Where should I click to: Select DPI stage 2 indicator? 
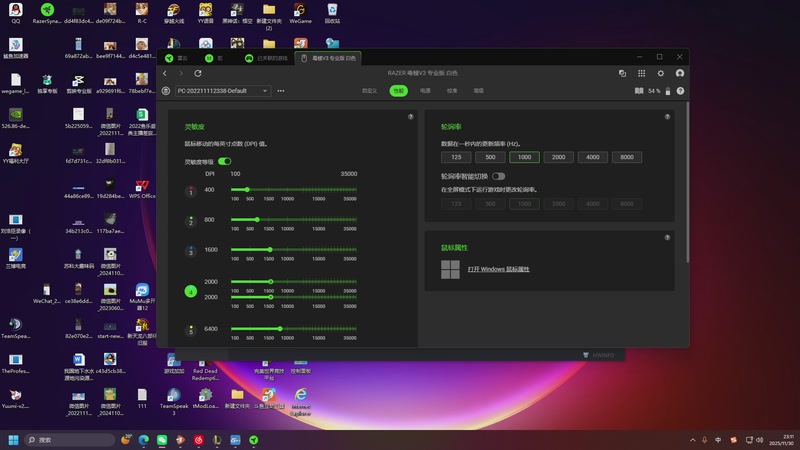[191, 221]
